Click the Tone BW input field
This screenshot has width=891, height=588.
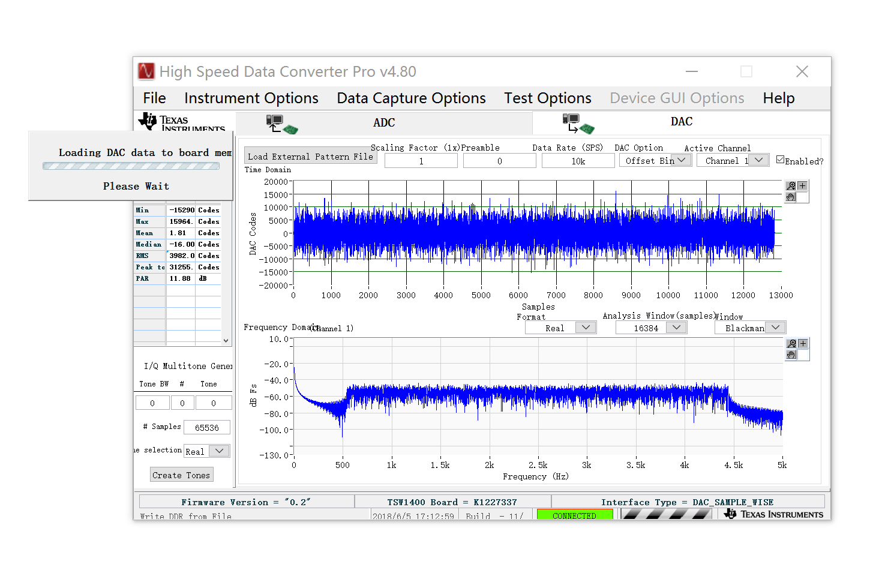152,403
